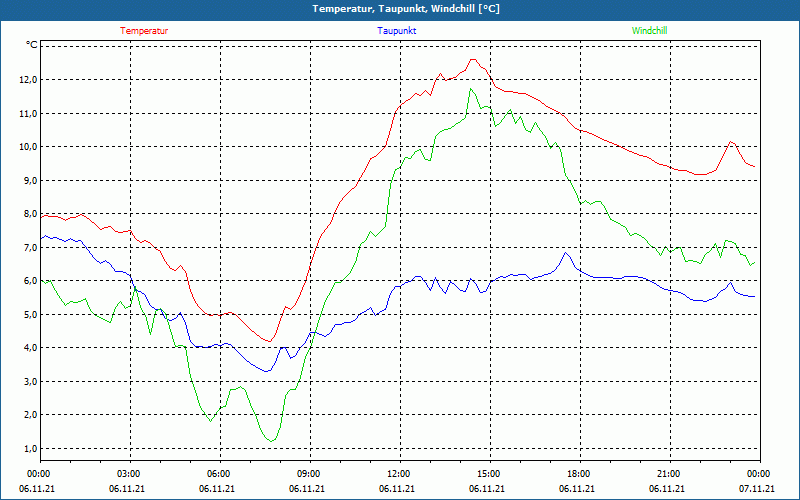The width and height of the screenshot is (800, 500).
Task: Click the 5,0 y-axis value
Action: 31,314
